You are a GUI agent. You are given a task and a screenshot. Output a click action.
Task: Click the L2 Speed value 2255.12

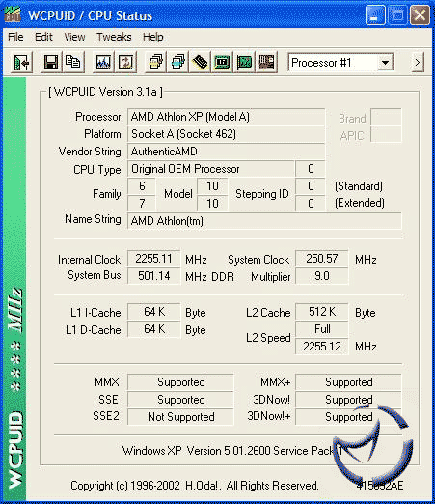[x=322, y=347]
